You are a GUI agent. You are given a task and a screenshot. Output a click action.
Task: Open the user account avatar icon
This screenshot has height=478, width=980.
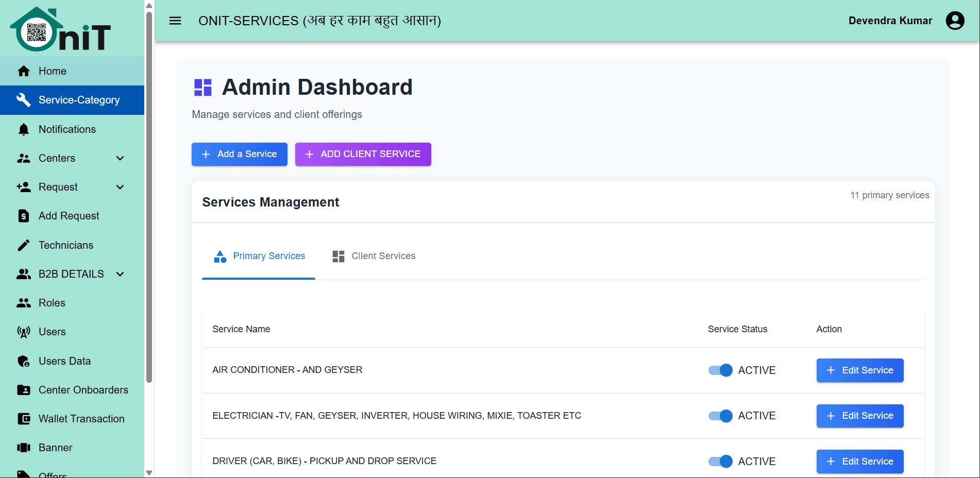tap(955, 21)
